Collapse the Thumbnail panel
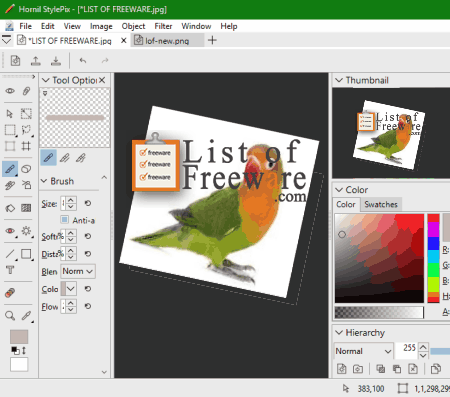Image resolution: width=450 pixels, height=397 pixels. pyautogui.click(x=339, y=80)
